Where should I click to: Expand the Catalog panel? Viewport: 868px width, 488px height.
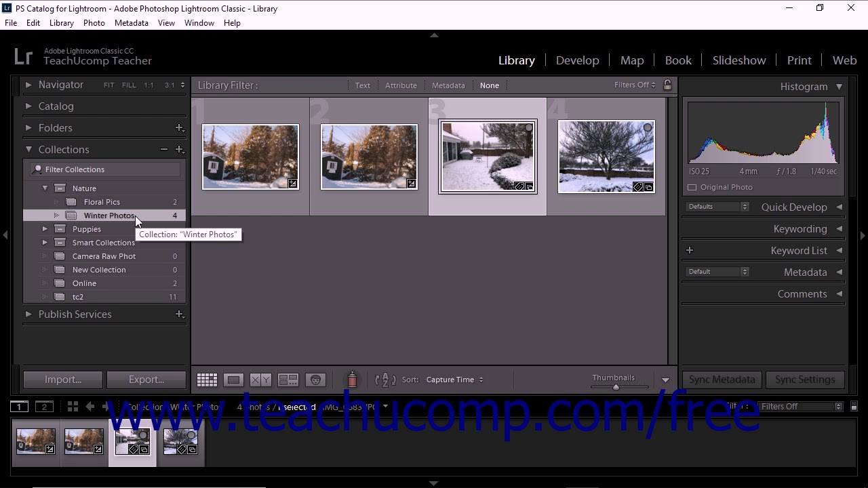point(28,106)
